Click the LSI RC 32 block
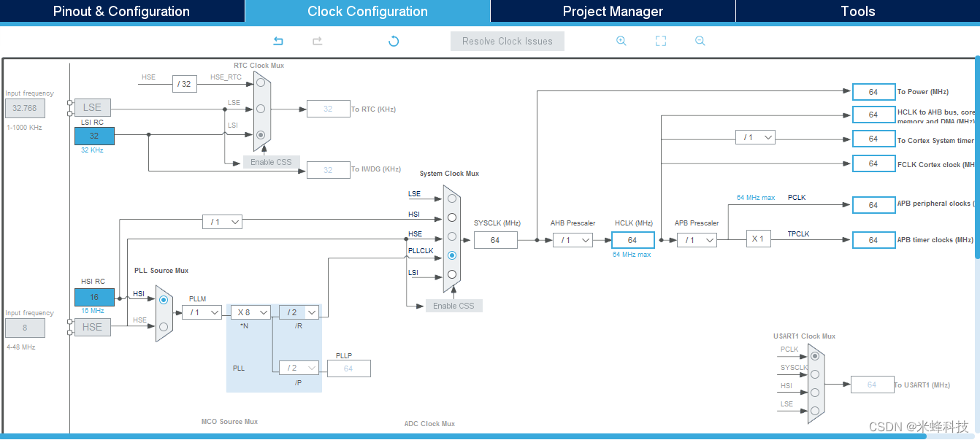 pos(94,136)
